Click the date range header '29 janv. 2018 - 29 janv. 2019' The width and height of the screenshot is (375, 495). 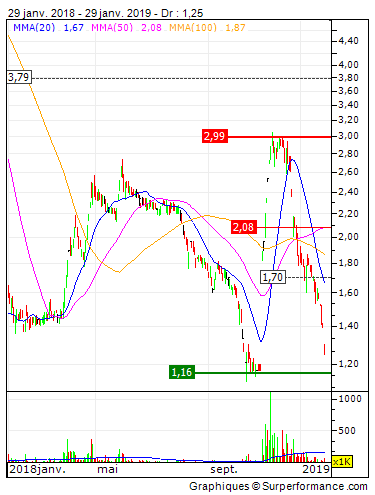click(80, 13)
